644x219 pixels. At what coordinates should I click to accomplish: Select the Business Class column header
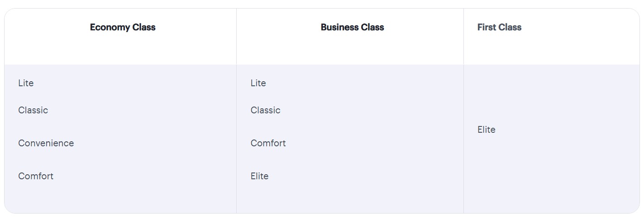tap(352, 27)
